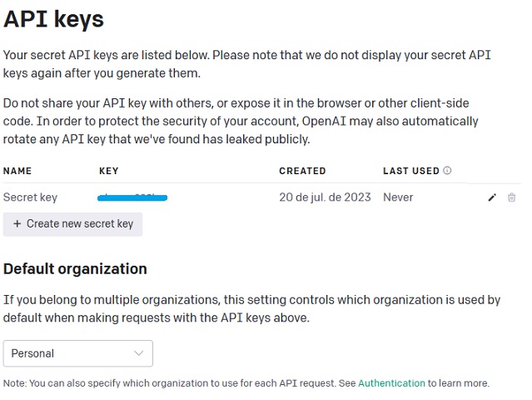Click the plus icon in Create button

[17, 224]
